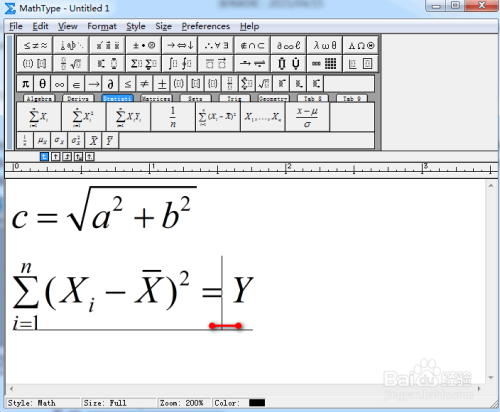
Task: Select the right-aligned tab stop type
Action: (67, 156)
